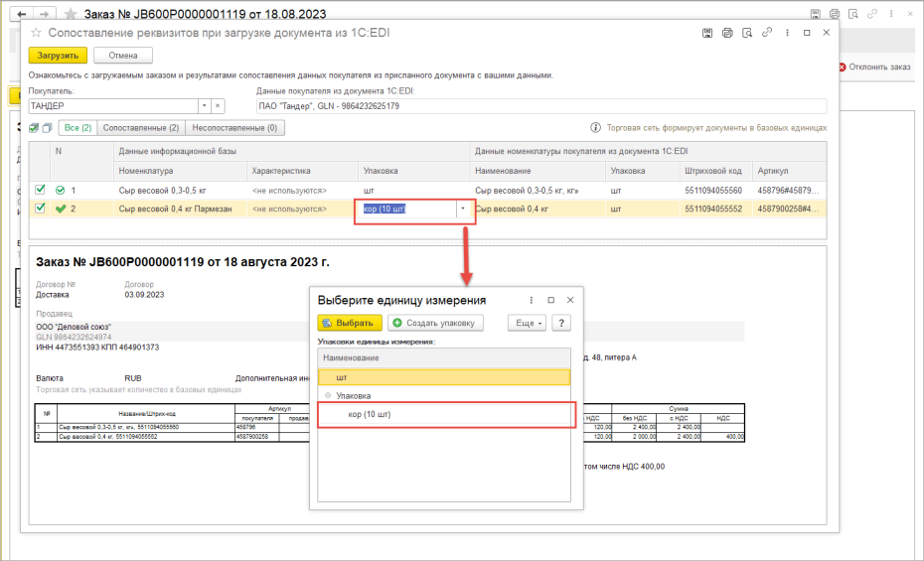
Task: Click barcode 5511094055552 cell
Action: pos(715,209)
